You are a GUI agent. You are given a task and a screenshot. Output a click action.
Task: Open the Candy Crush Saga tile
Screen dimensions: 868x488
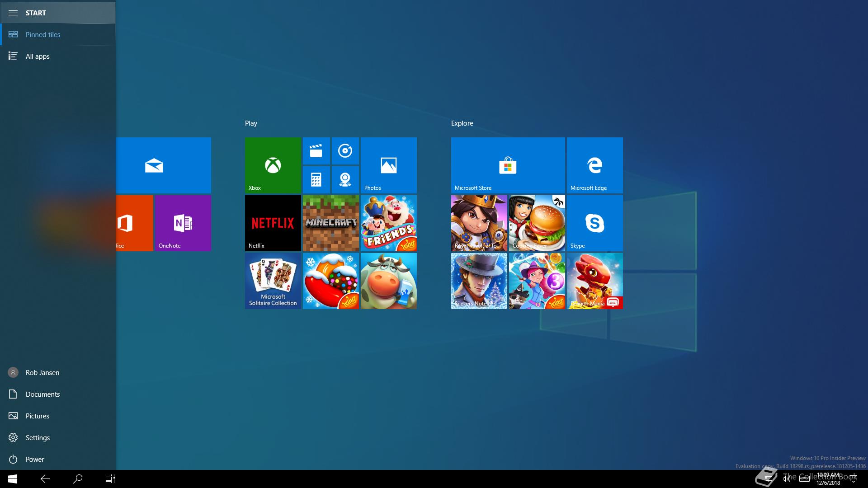click(330, 281)
